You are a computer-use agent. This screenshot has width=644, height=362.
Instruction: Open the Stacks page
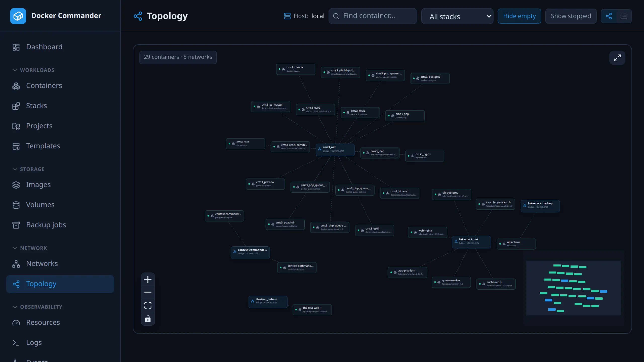tap(60, 106)
